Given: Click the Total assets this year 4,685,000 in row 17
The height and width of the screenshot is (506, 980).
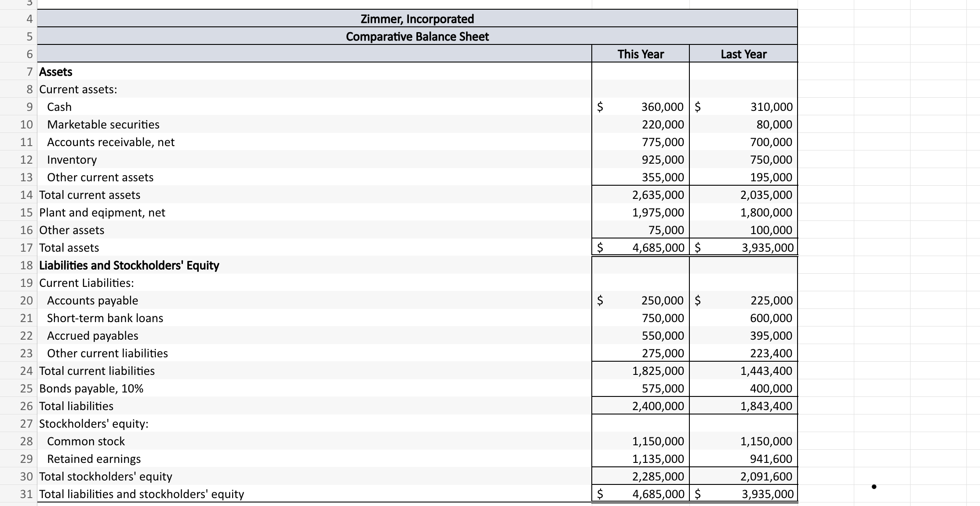Looking at the screenshot, I should point(658,248).
